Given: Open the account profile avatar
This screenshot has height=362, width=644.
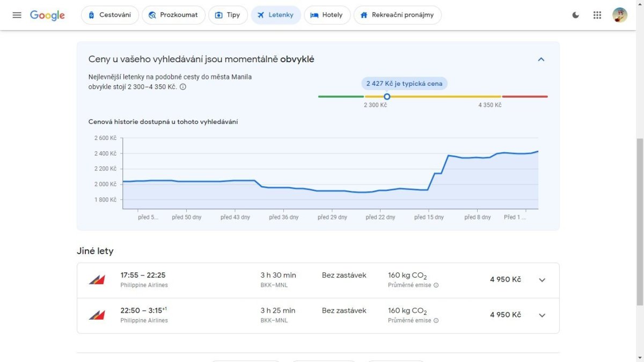Looking at the screenshot, I should click(x=620, y=15).
